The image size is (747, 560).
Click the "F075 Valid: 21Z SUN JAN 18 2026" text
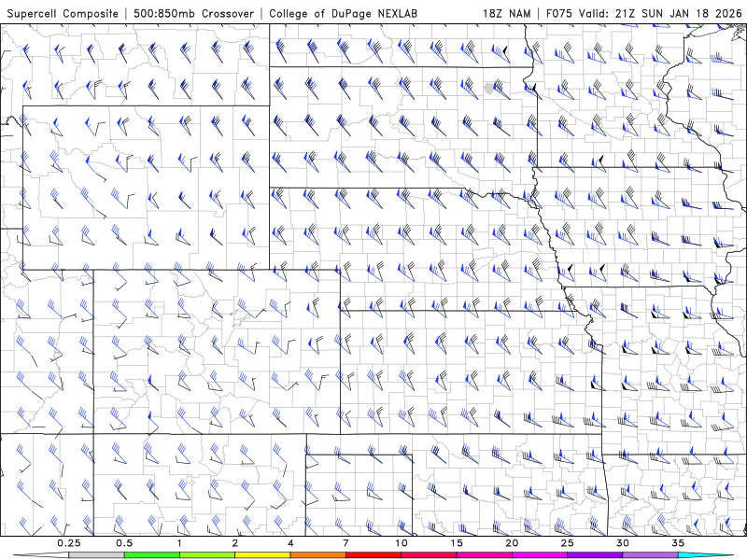[x=644, y=13]
